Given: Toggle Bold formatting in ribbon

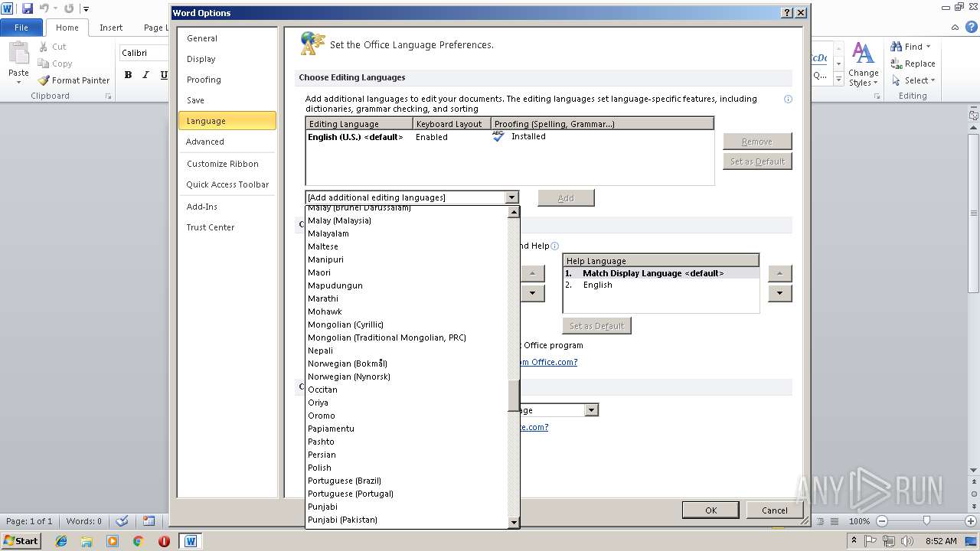Looking at the screenshot, I should [128, 74].
